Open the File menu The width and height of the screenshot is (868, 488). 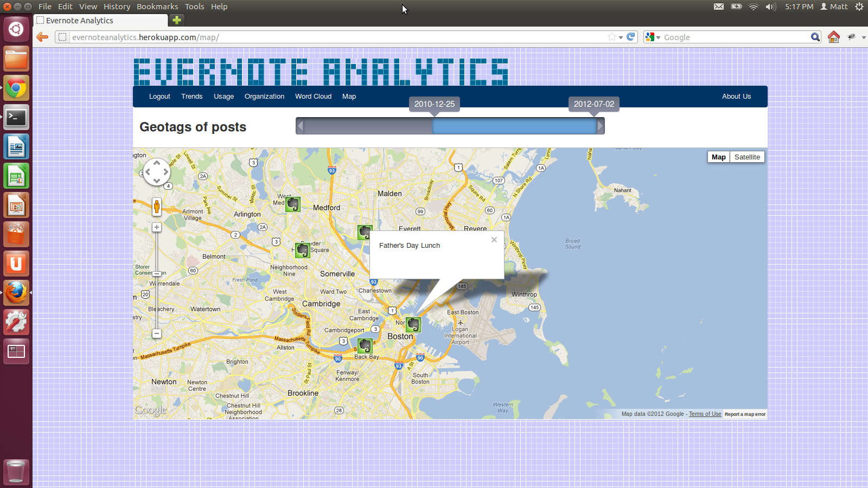coord(45,7)
